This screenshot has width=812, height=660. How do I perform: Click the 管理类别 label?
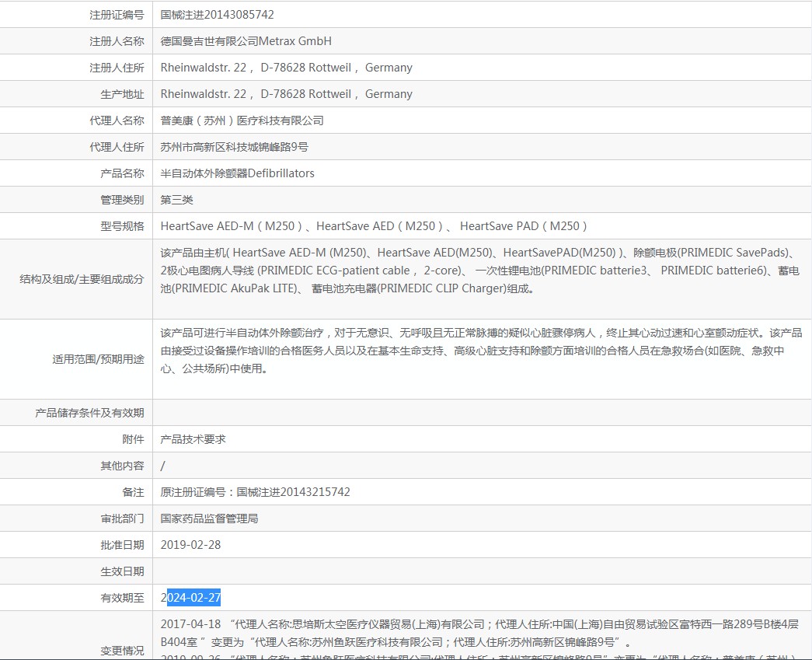(x=122, y=200)
